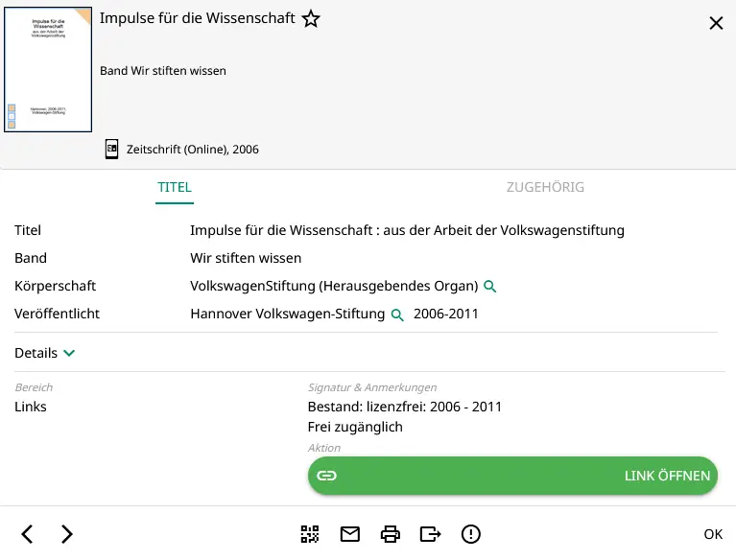Screen dimensions: 736x560
Task: Search for VolkswagenStiftung corporate body
Action: coord(490,287)
